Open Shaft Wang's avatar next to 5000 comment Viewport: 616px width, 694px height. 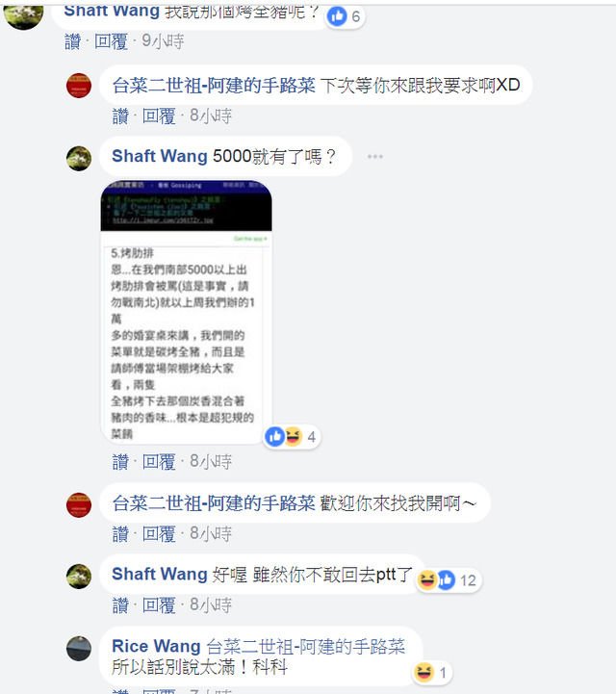(x=79, y=159)
